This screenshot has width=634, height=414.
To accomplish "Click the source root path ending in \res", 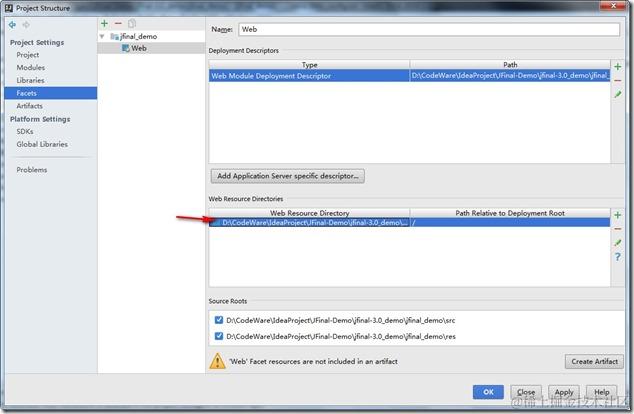I will (x=340, y=336).
